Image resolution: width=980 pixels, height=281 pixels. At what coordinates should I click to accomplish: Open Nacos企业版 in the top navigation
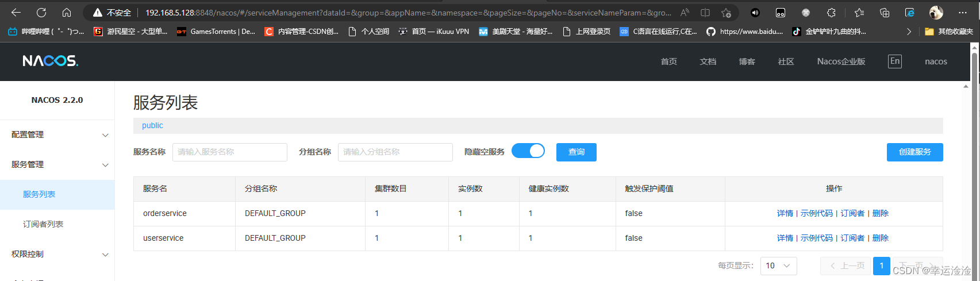tap(841, 61)
